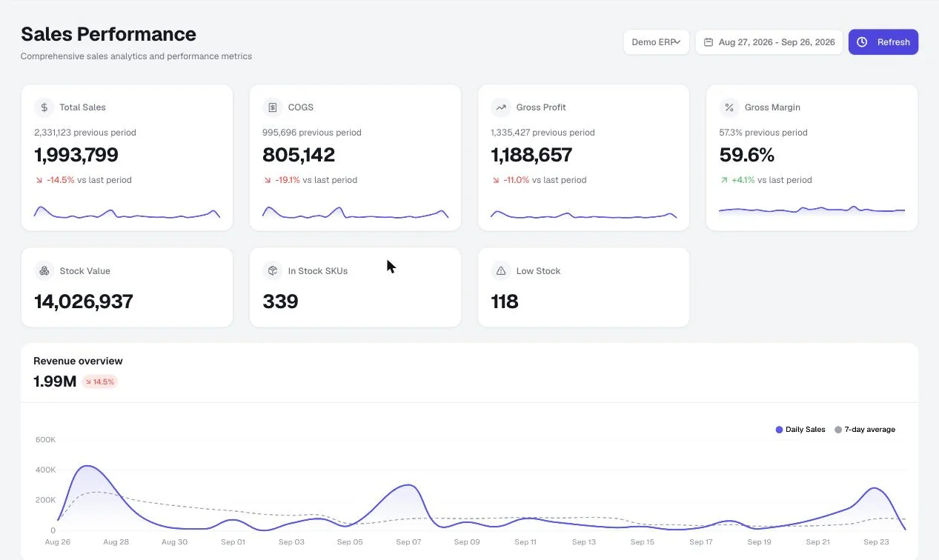The image size is (939, 560).
Task: Click the Gross Profit value 1,188,657
Action: (x=531, y=155)
